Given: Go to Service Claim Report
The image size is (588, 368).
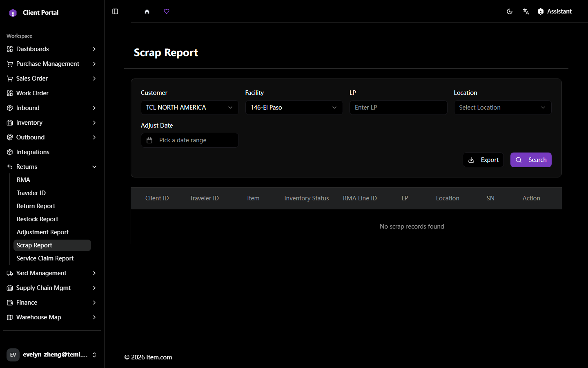Looking at the screenshot, I should 52,258.
